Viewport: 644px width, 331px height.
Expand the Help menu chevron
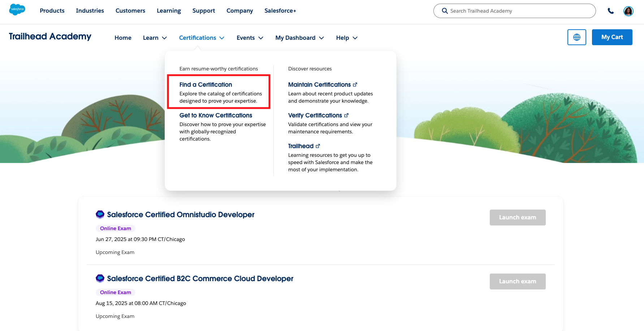pos(355,38)
